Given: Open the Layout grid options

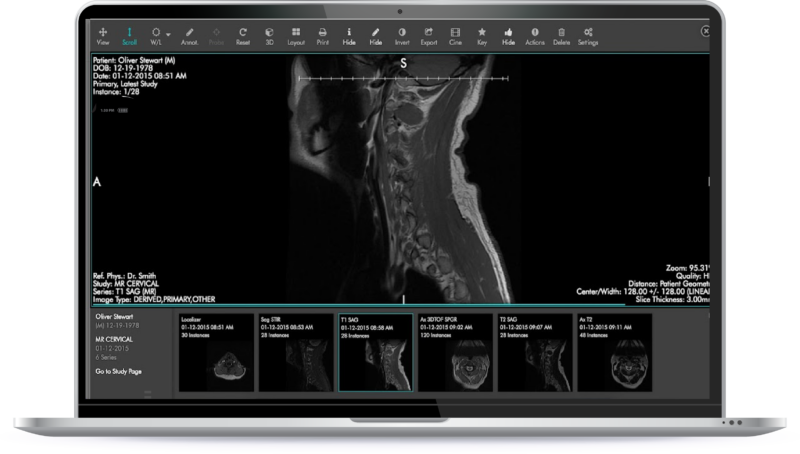Looking at the screenshot, I should click(296, 36).
